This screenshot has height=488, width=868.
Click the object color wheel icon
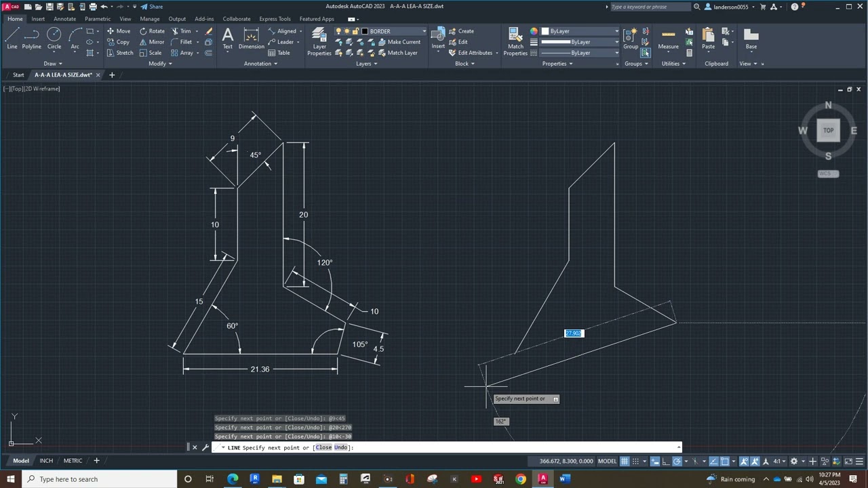pos(534,31)
